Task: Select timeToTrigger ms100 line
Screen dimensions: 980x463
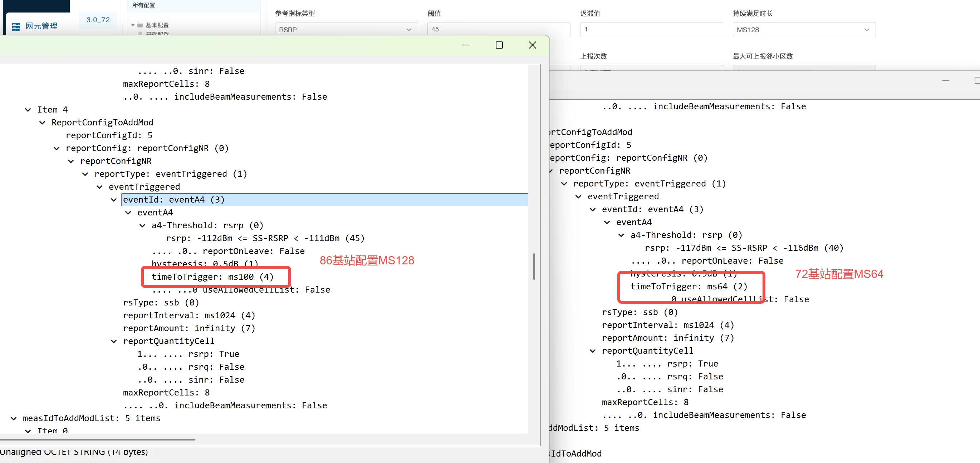Action: (x=212, y=277)
